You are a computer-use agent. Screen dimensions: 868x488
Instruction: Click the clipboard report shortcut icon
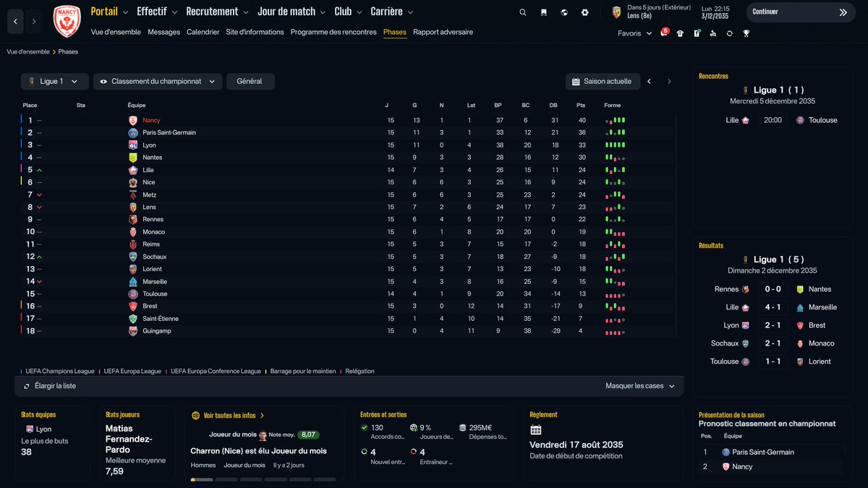click(x=697, y=33)
